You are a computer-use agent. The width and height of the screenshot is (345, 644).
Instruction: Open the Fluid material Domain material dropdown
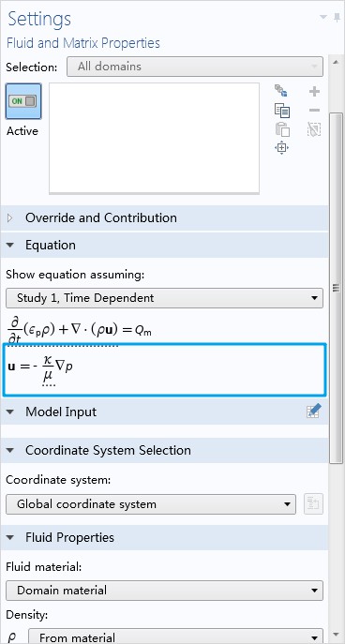pyautogui.click(x=164, y=591)
